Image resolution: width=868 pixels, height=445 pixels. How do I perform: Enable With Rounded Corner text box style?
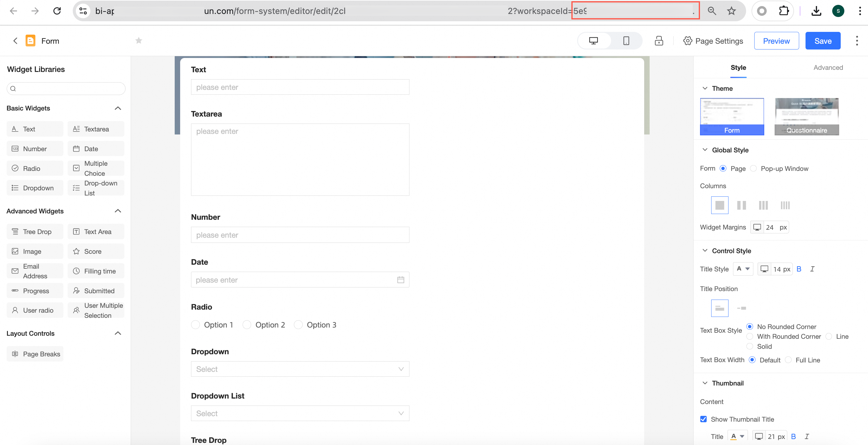point(750,336)
